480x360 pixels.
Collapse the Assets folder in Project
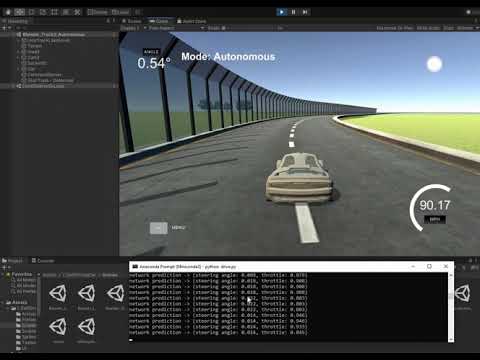click(x=3, y=302)
